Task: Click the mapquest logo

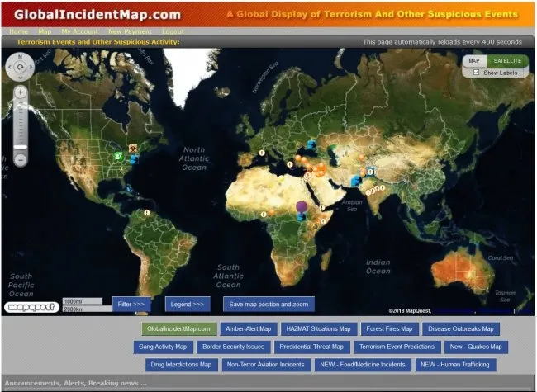Action: click(31, 307)
